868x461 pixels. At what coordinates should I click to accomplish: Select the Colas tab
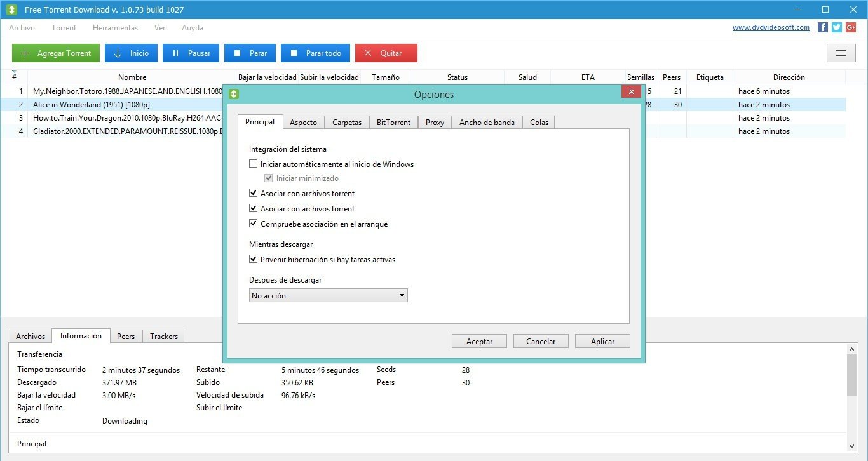[x=539, y=123]
